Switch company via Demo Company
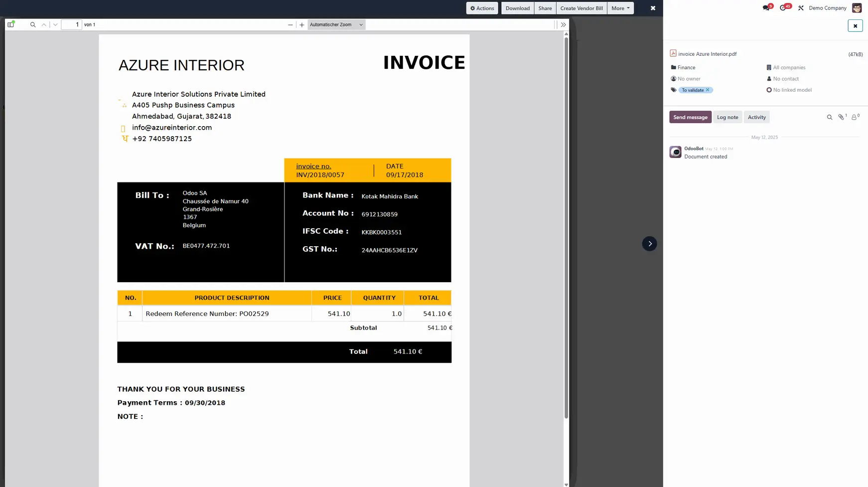This screenshot has height=487, width=868. point(827,8)
